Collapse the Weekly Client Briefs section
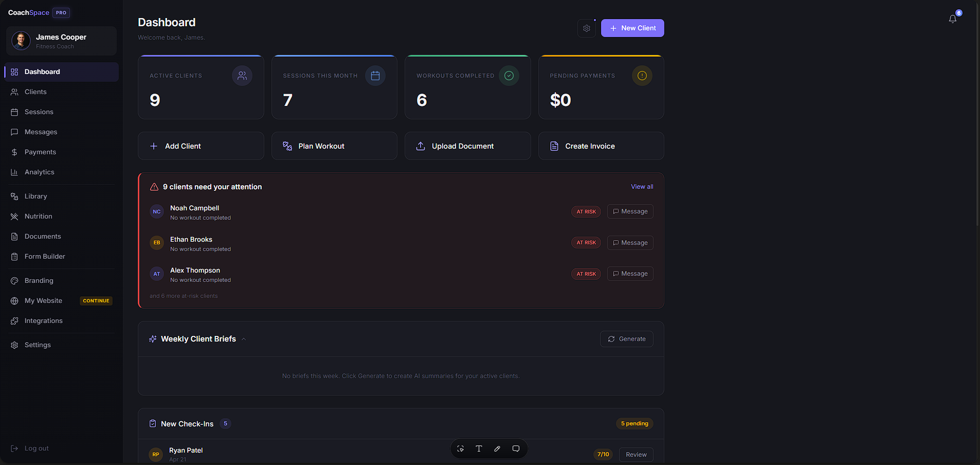The image size is (980, 465). tap(244, 339)
